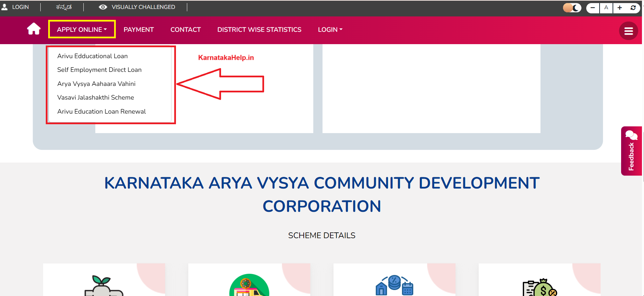Expand the LOGIN dropdown in navigation bar
The image size is (644, 296).
coord(330,29)
